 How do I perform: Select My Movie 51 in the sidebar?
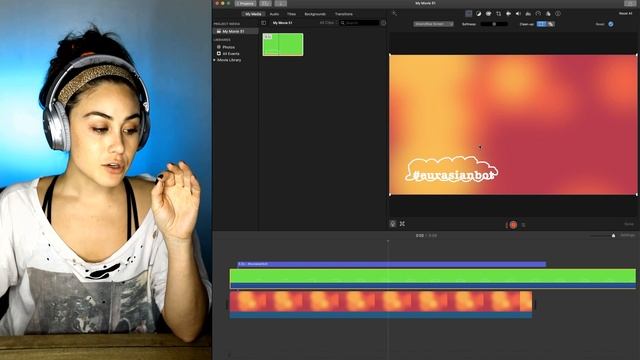pos(236,31)
